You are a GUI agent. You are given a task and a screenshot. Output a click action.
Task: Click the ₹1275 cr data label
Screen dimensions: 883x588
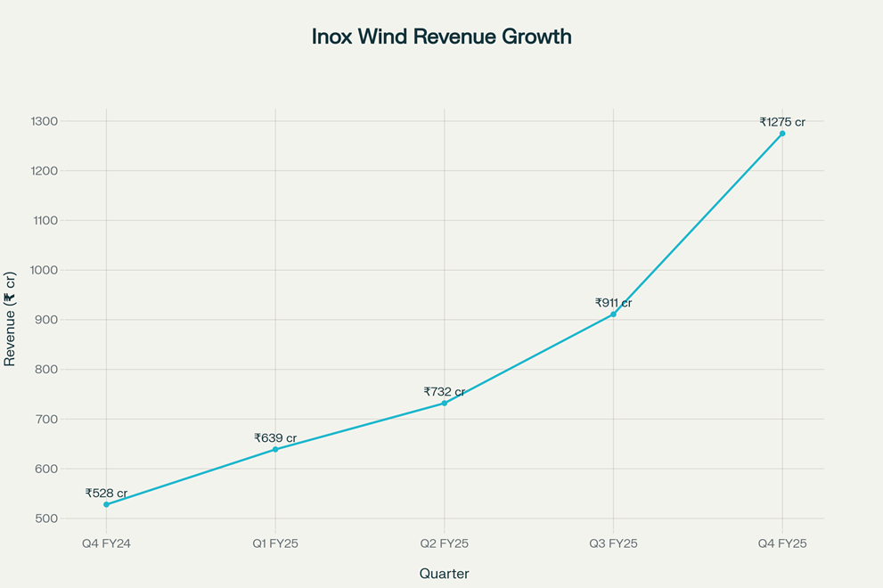(782, 122)
